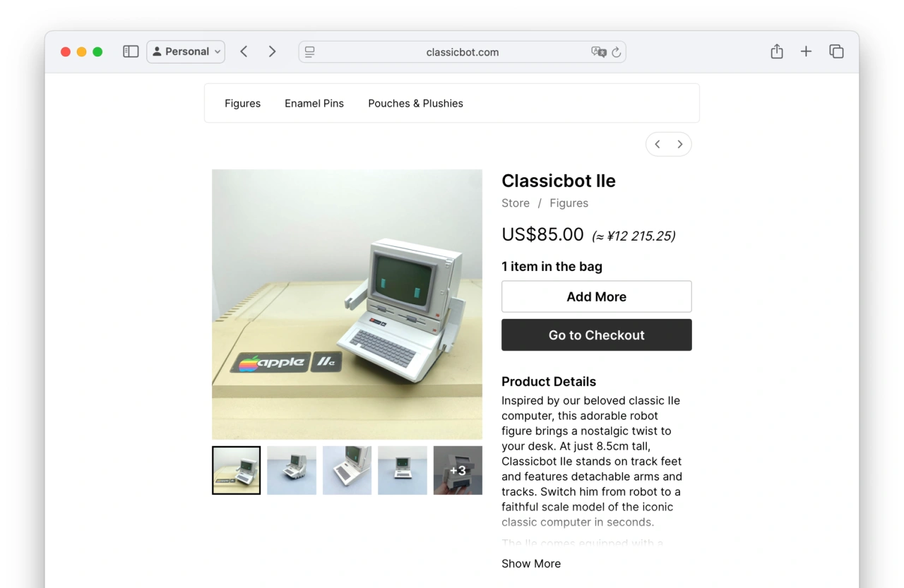Open Pouches & Plushies category
This screenshot has height=588, width=904.
point(415,103)
